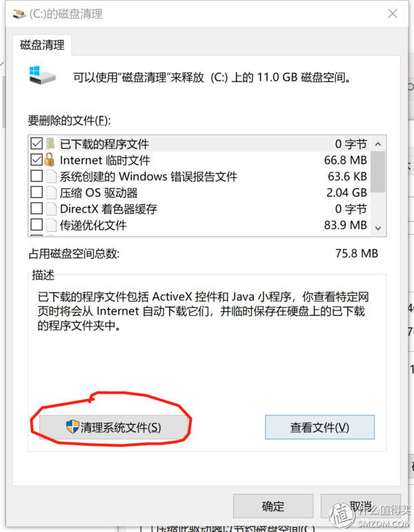Click the folder icon for 已下载的程序文件

[50, 144]
